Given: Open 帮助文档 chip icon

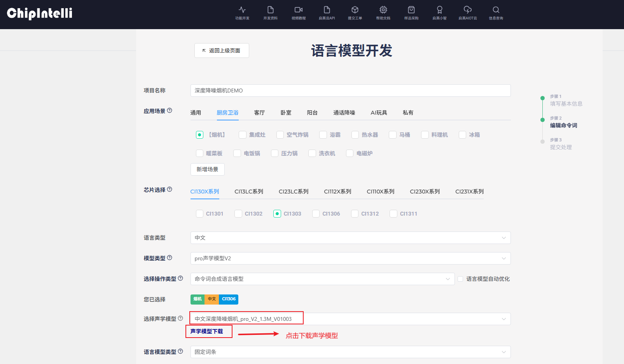Looking at the screenshot, I should pos(383,10).
